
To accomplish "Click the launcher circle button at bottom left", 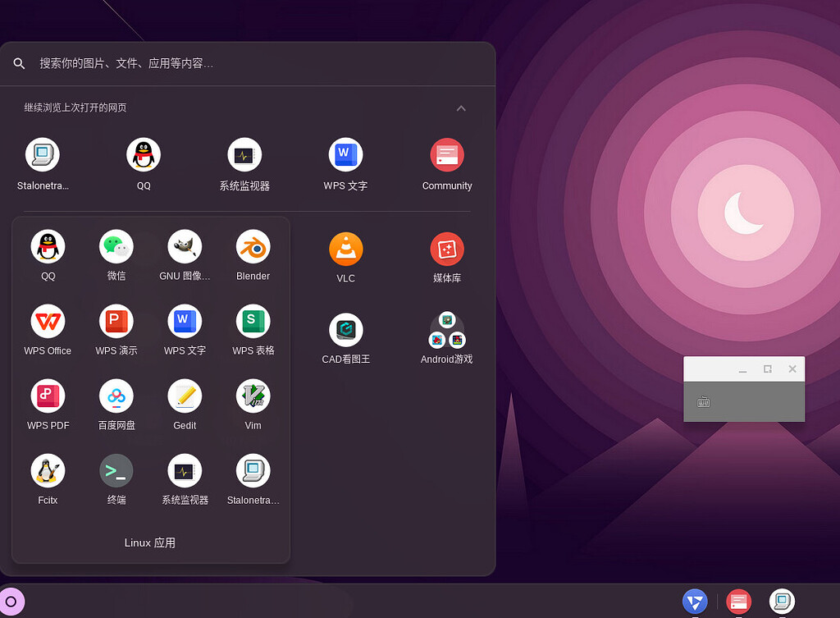I will [12, 602].
